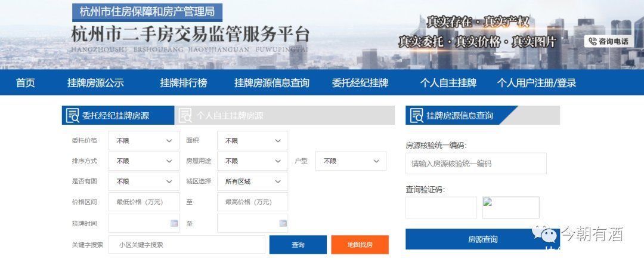Click the 关键字搜索 label
Screen dimensions: 644x262
(87, 245)
